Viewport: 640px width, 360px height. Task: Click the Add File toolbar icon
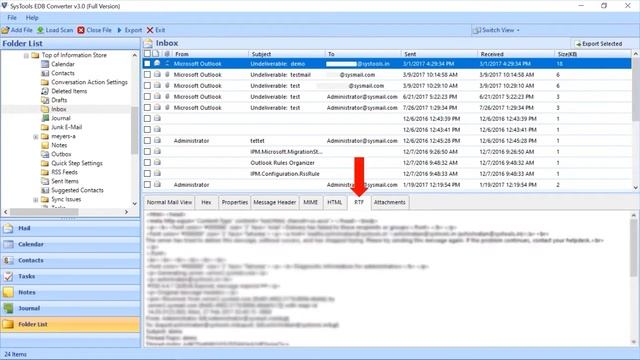click(5, 30)
